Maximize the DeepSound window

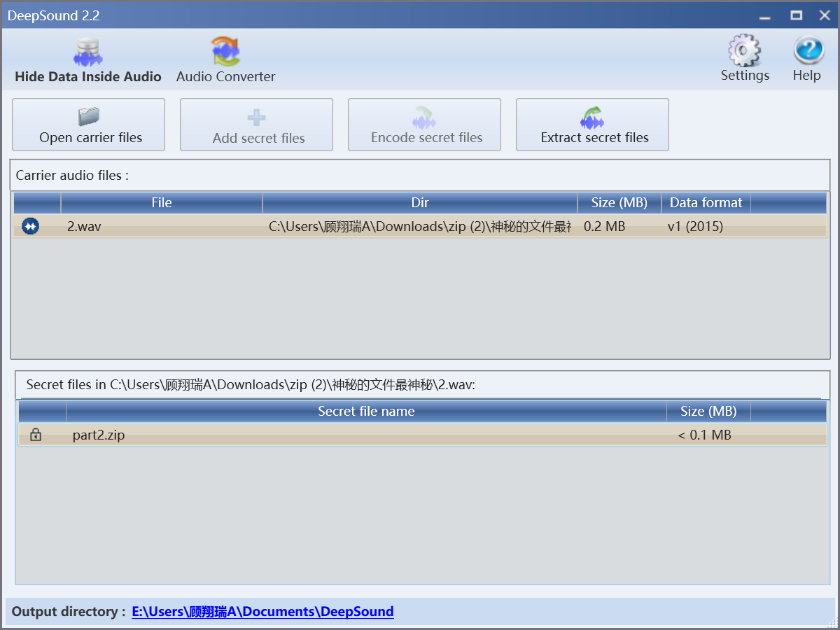click(796, 15)
